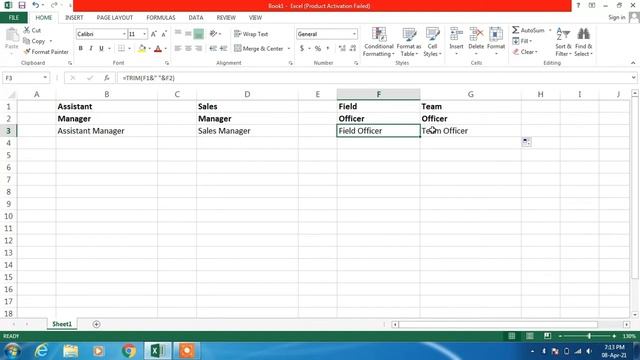Open the Format cells menu

(496, 41)
